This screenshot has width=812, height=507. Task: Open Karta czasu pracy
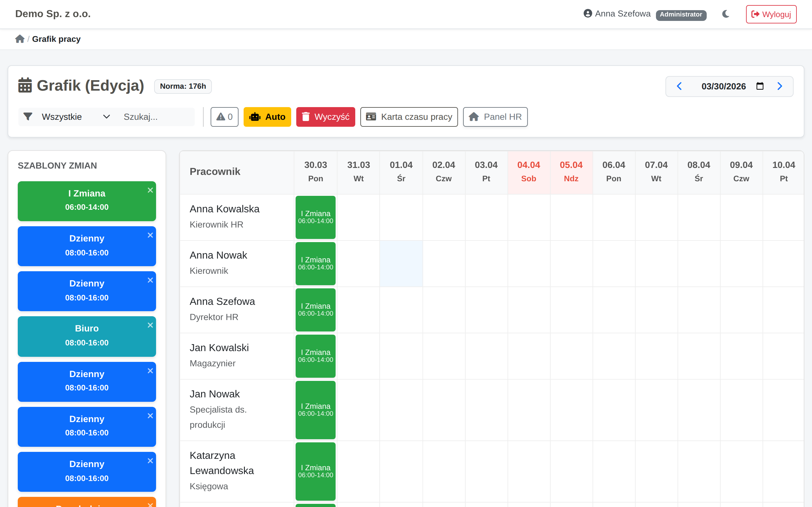409,117
